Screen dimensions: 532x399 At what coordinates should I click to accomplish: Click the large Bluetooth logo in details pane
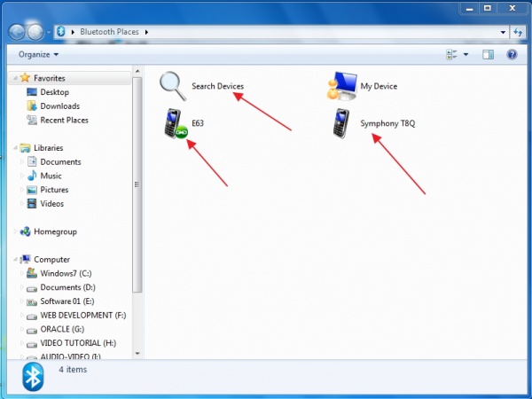34,377
